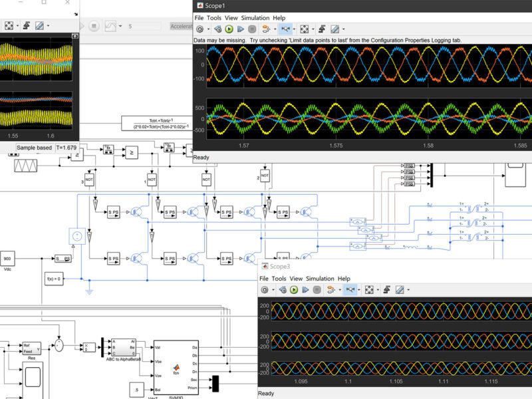Select the ABC to AlphaBeta0 block

point(124,348)
